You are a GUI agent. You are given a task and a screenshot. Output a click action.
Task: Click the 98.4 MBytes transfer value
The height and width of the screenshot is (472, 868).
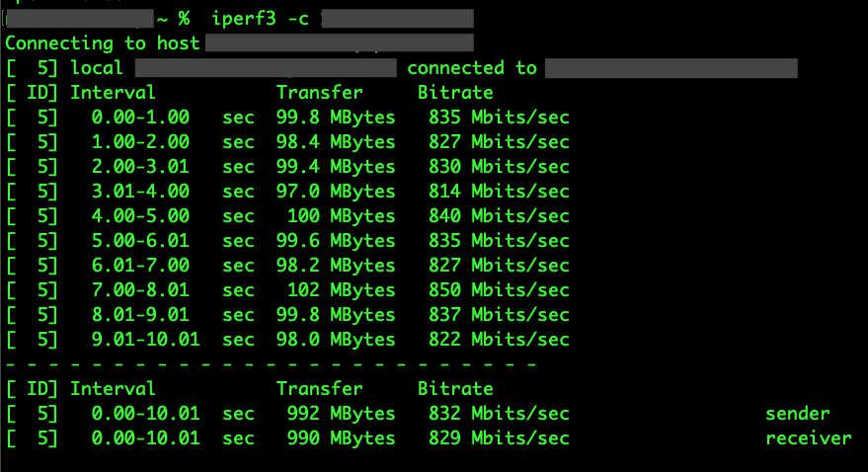click(335, 142)
